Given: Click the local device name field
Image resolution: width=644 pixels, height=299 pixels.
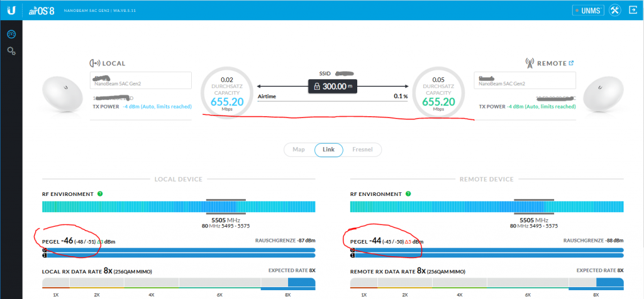Looking at the screenshot, I should (141, 80).
